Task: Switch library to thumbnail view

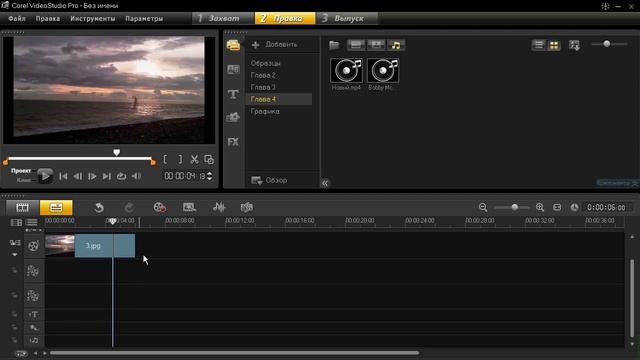Action: click(x=554, y=45)
